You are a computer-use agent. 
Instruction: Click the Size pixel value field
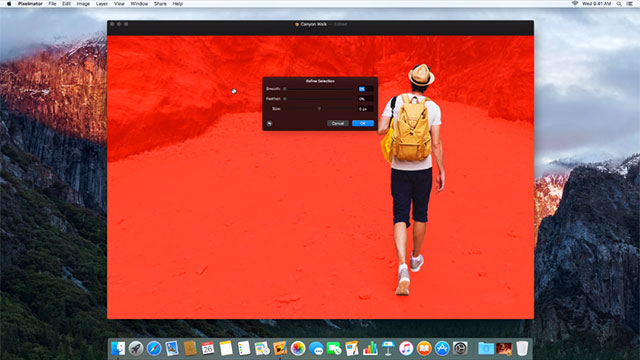click(x=365, y=109)
